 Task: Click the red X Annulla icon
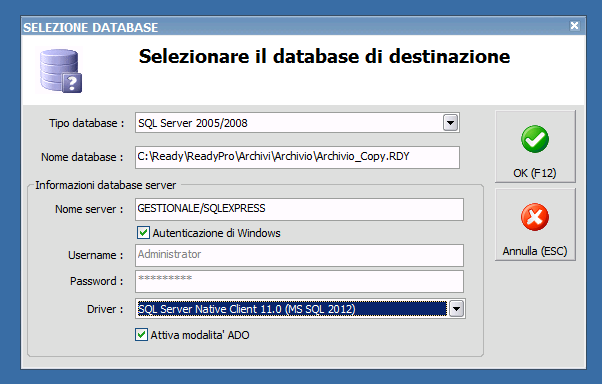pyautogui.click(x=535, y=217)
